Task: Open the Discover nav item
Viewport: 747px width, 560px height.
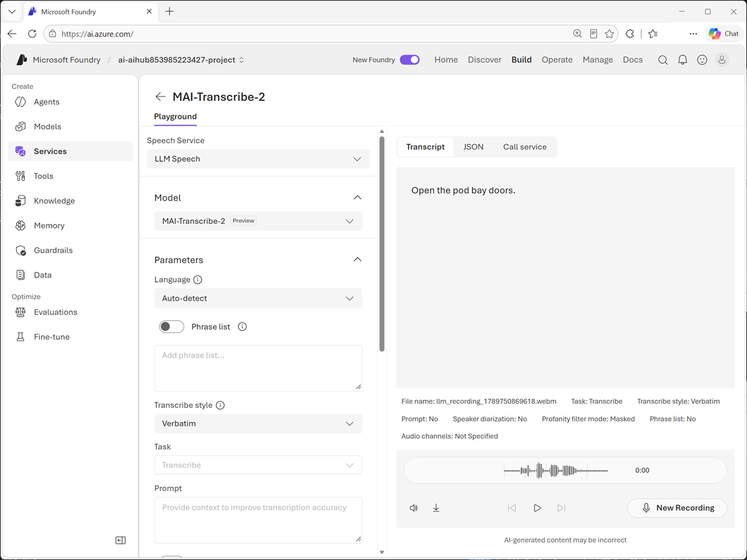Action: click(485, 60)
